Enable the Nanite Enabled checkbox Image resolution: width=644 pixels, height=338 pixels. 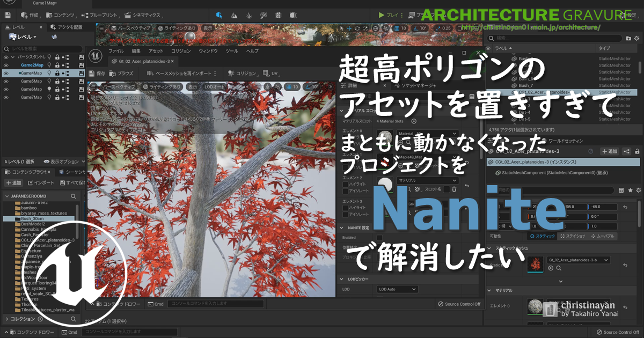pyautogui.click(x=379, y=237)
